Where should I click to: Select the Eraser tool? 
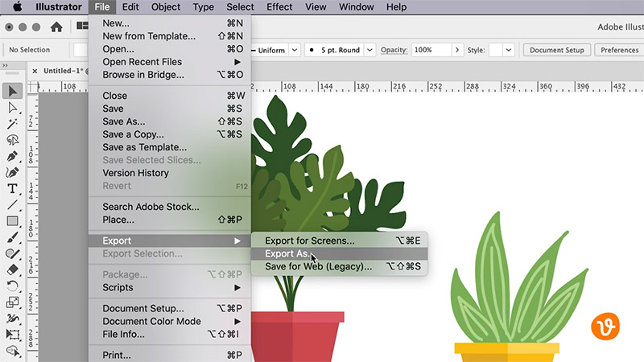point(12,269)
